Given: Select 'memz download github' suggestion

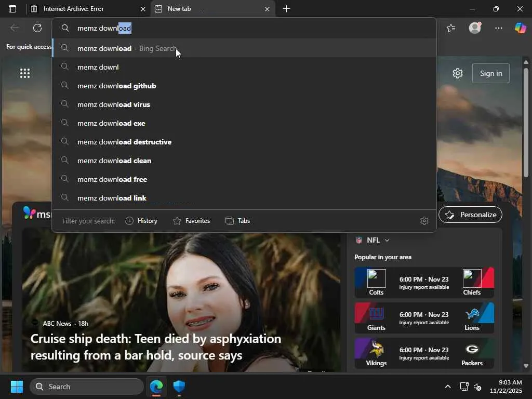Looking at the screenshot, I should click(x=117, y=86).
